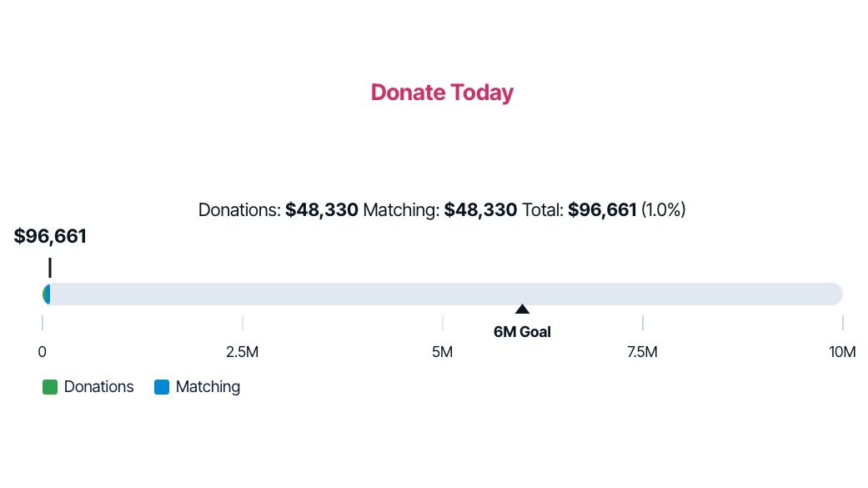Toggle the Matching legend label
Viewport: 868px width, 488px height.
click(x=208, y=387)
